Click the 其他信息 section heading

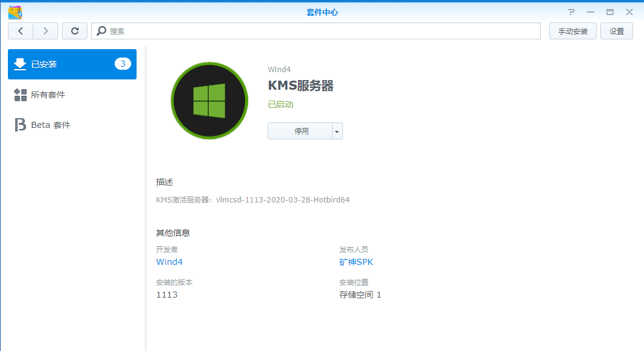173,233
